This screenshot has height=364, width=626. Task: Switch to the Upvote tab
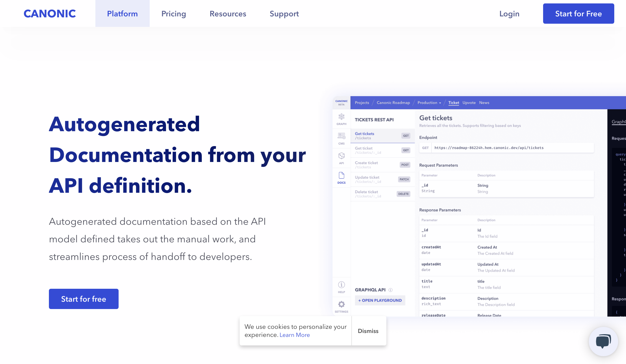[x=469, y=102]
